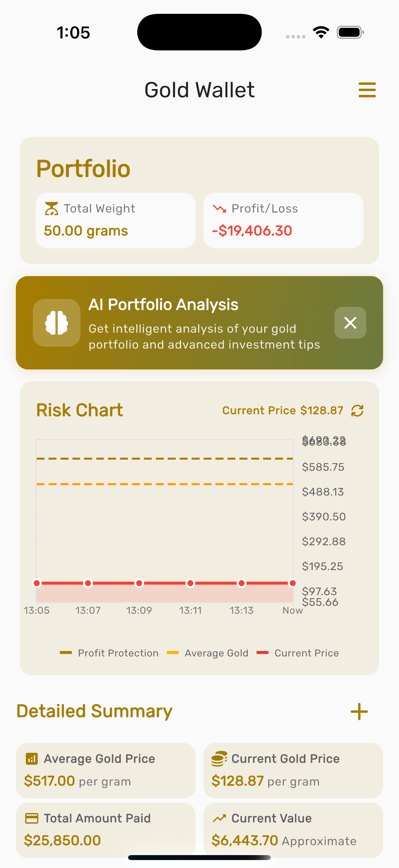
Task: Tap the Current Value trending up icon
Action: click(x=219, y=818)
